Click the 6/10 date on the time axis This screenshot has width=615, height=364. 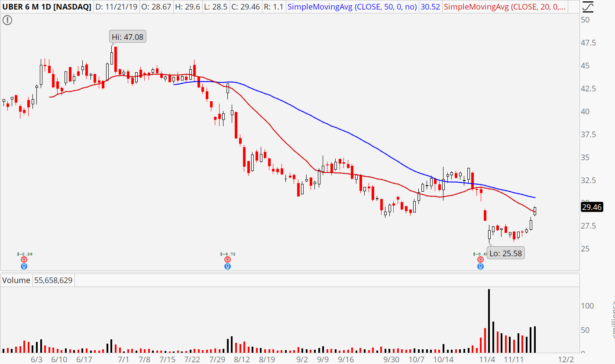(59, 360)
